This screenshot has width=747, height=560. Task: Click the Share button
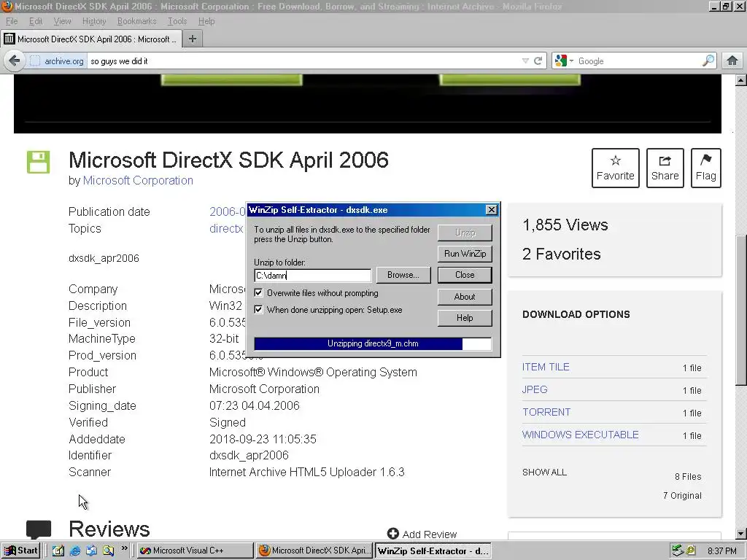pos(665,168)
